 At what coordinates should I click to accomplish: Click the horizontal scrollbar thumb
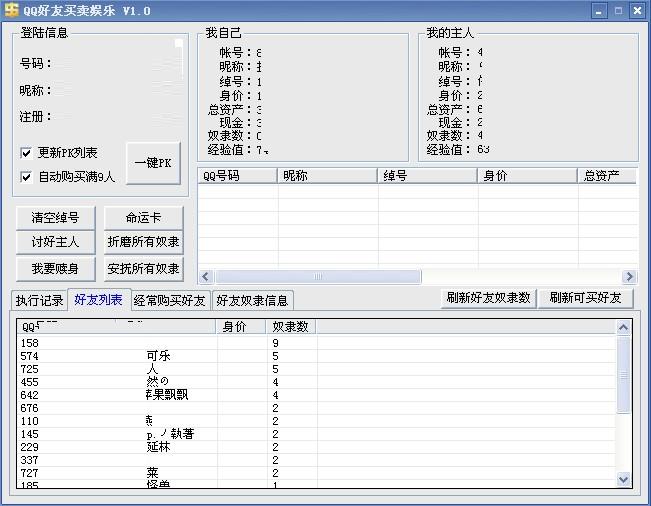click(x=318, y=276)
